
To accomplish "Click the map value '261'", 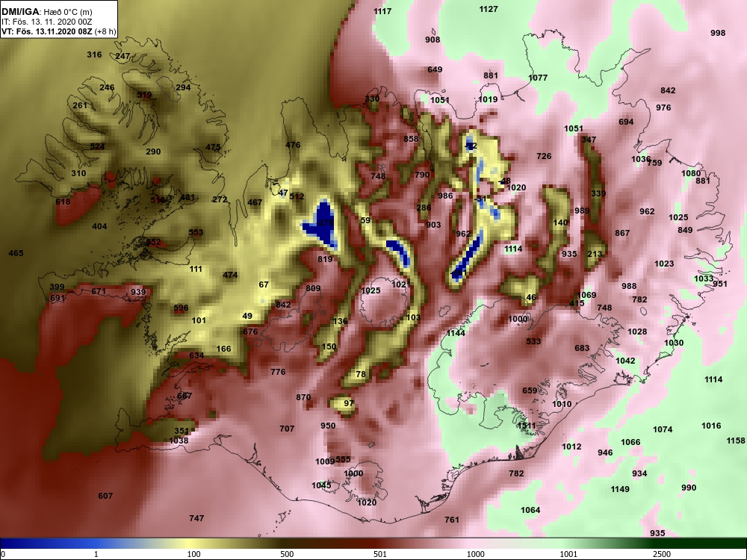I will point(80,105).
